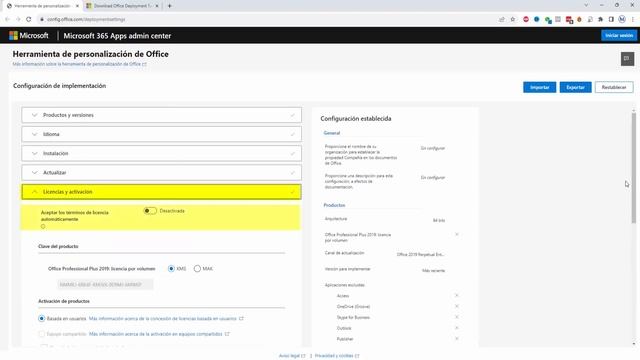Open Privacidad y cookies footer link

click(337, 356)
